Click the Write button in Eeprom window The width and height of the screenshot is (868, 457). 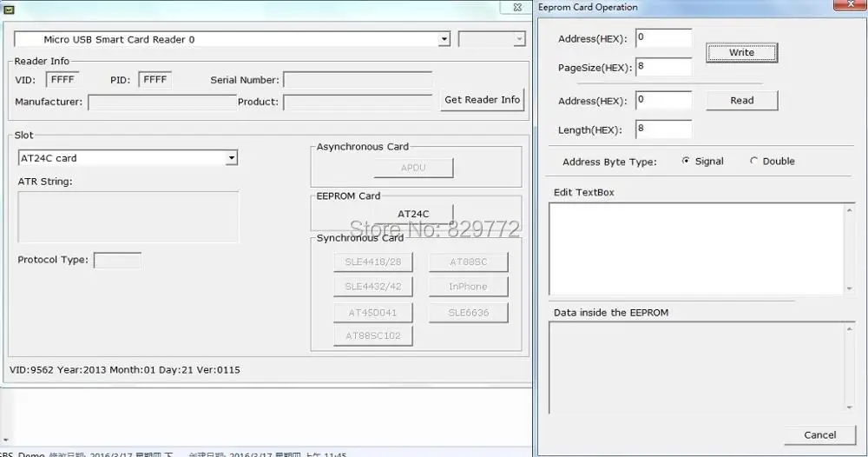742,53
